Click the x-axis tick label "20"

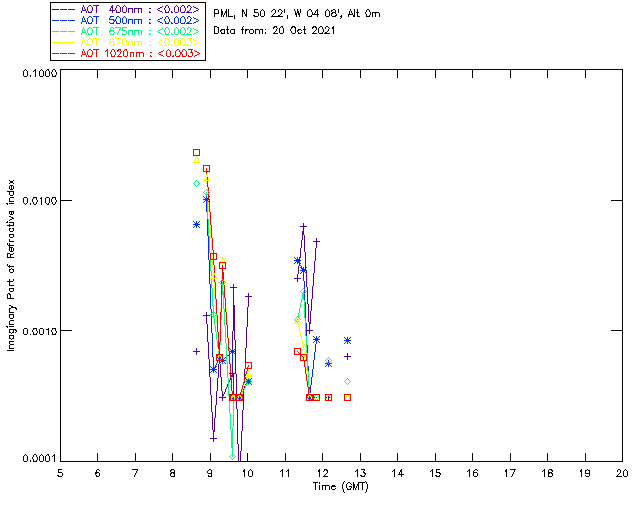[x=622, y=473]
